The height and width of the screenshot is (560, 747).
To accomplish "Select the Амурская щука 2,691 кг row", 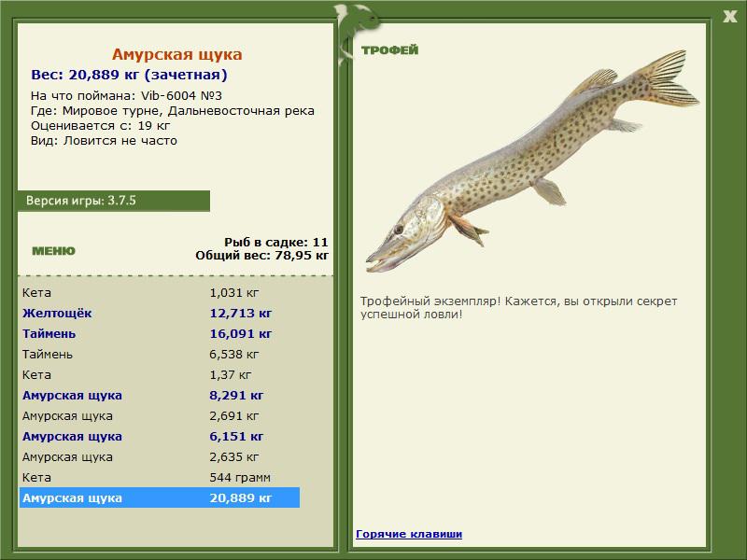I will 159,415.
